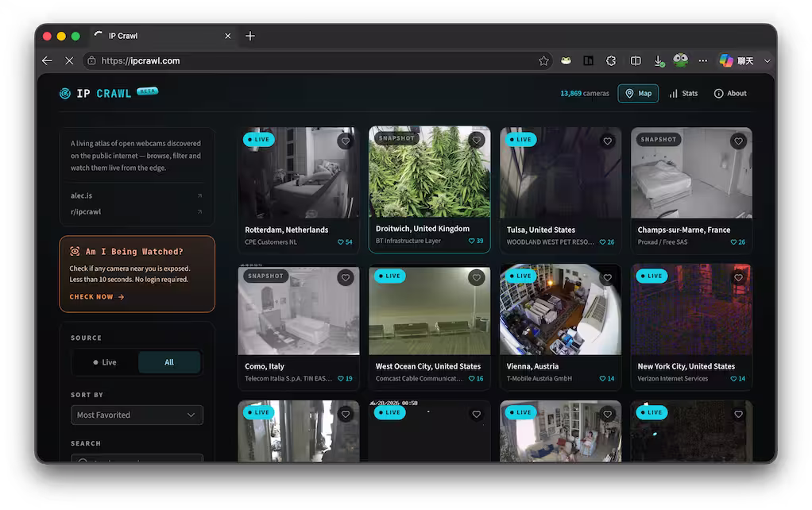This screenshot has width=812, height=510.
Task: Open the Vienna, Austria fisheye camera thumbnail
Action: (x=560, y=309)
